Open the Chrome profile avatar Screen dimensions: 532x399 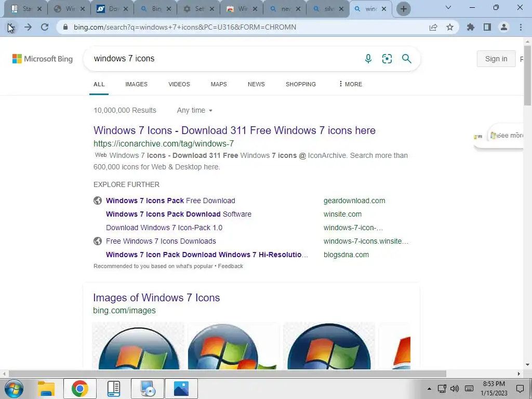(x=504, y=27)
